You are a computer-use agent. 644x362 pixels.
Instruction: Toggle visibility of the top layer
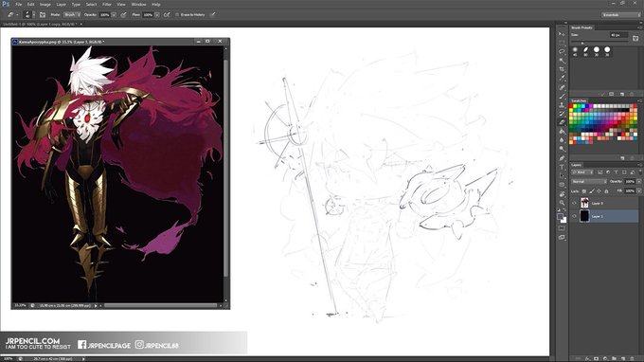[574, 203]
